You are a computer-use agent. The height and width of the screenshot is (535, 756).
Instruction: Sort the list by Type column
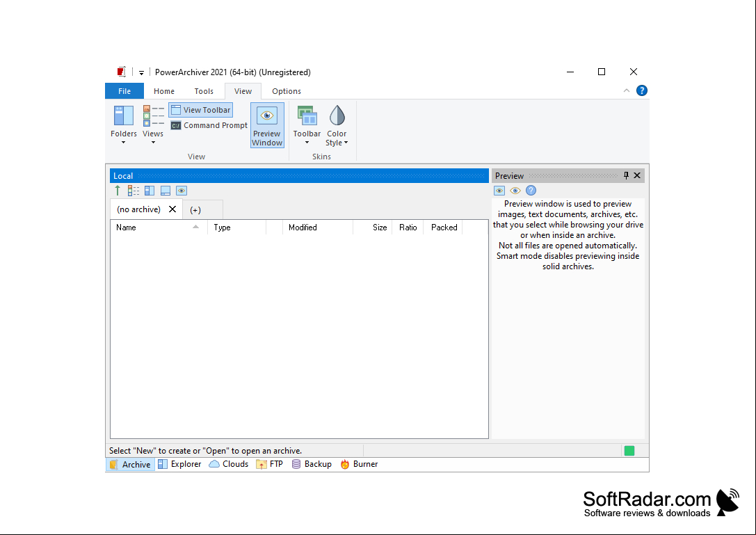tap(236, 227)
